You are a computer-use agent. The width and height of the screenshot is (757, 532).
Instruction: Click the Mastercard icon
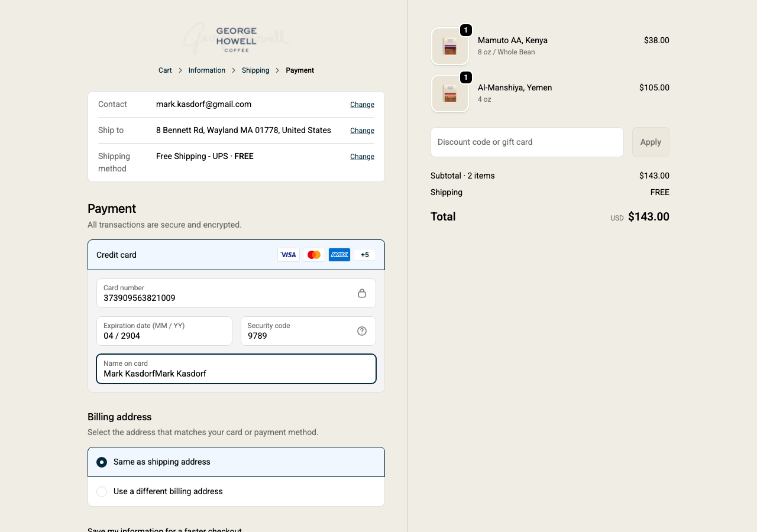[314, 255]
